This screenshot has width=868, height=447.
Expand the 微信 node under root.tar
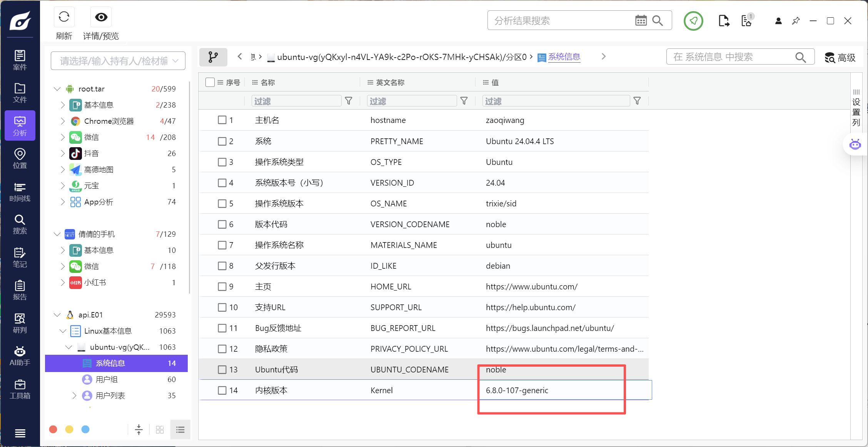[x=63, y=137]
